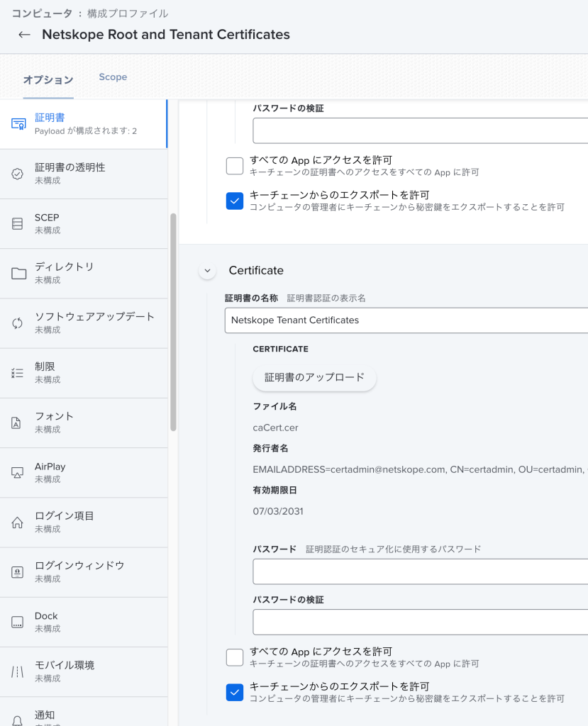This screenshot has height=726, width=588.
Task: Click the Netskope Root and Tenant Certificates title
Action: 166,35
